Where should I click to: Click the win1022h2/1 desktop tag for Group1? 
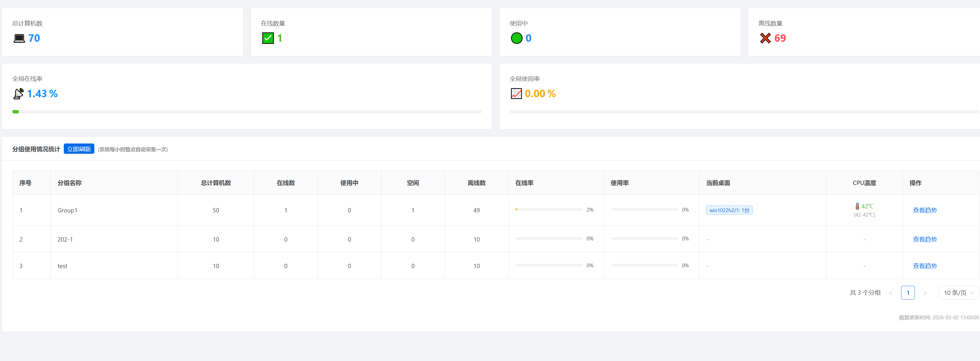click(x=729, y=210)
